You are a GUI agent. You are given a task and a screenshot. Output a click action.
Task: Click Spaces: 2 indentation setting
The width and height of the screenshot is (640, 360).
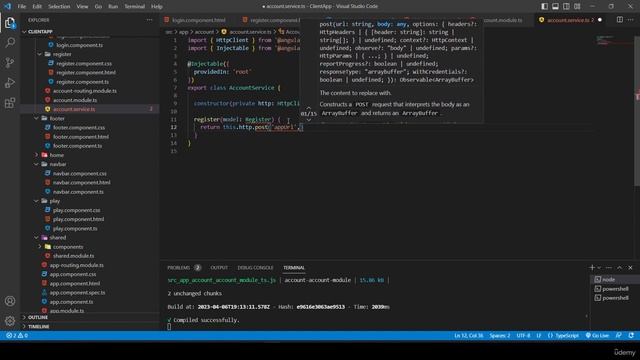tap(500, 336)
